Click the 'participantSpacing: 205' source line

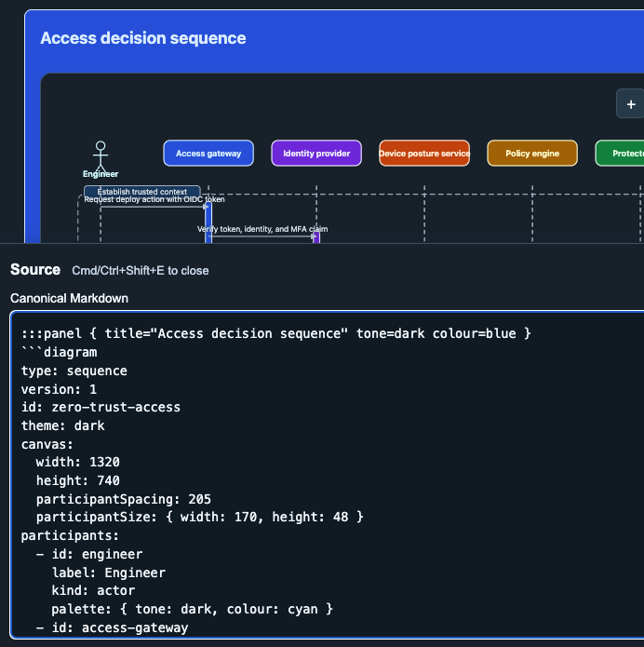pos(124,499)
